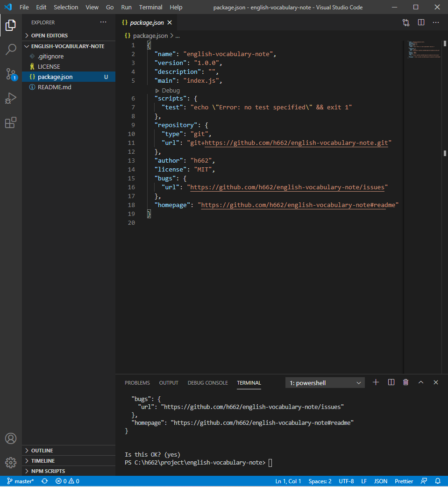Image resolution: width=448 pixels, height=487 pixels.
Task: Open .gitignore in the file explorer
Action: pos(69,56)
